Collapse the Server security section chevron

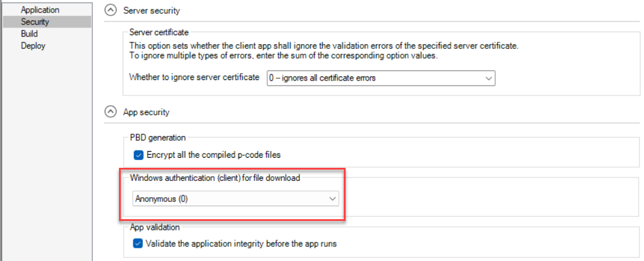[110, 10]
